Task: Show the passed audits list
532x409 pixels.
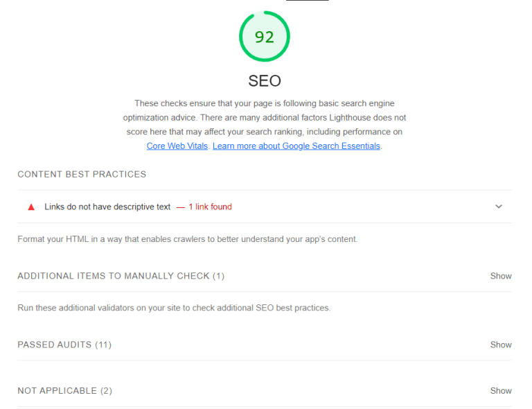Action: [x=501, y=345]
